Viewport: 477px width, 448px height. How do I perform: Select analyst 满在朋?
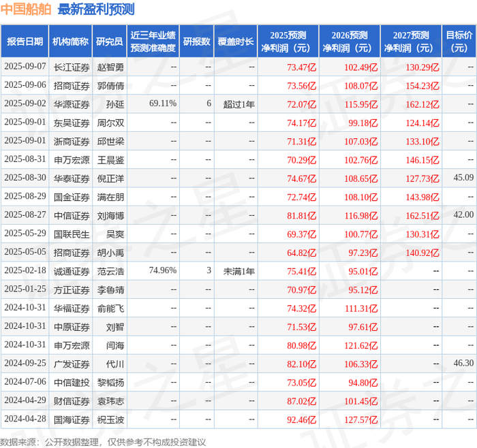pos(110,197)
